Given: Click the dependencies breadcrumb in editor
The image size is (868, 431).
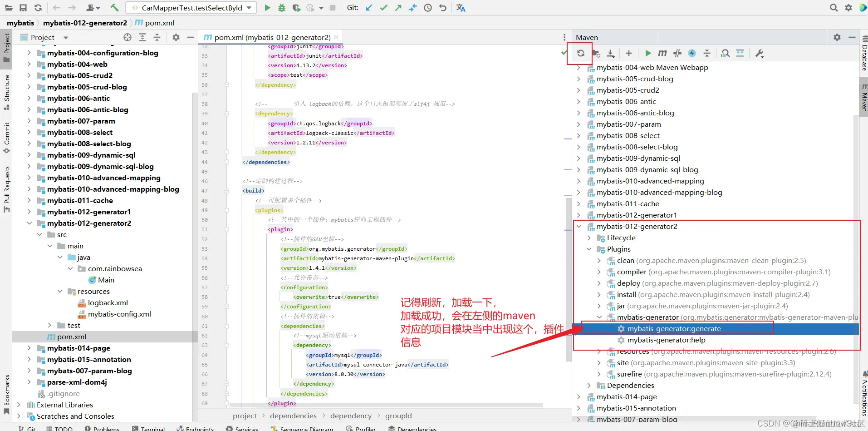Looking at the screenshot, I should pyautogui.click(x=293, y=416).
